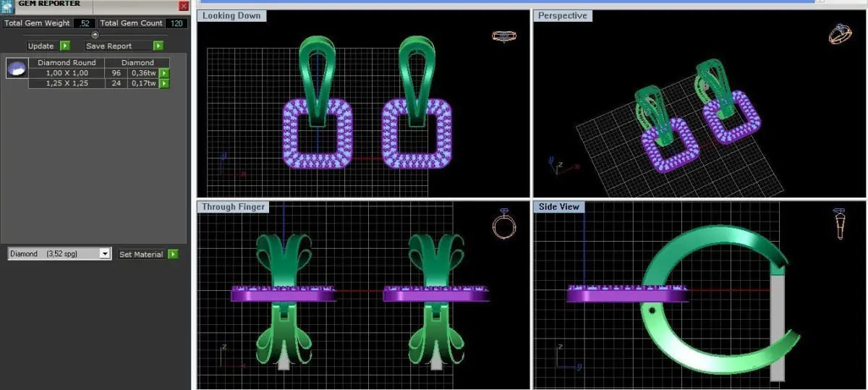Click the 0,17tw weight cell
Image resolution: width=868 pixels, height=390 pixels.
click(x=143, y=83)
